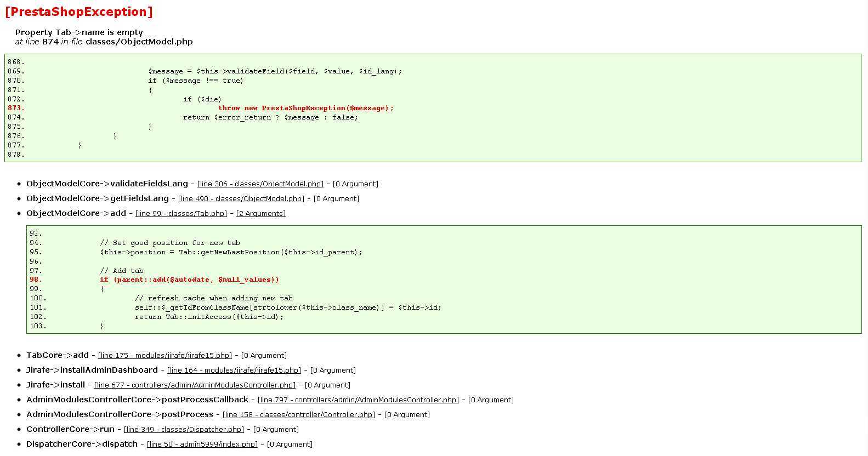Click Jirafe->install entry
The height and width of the screenshot is (456, 868).
coord(55,385)
